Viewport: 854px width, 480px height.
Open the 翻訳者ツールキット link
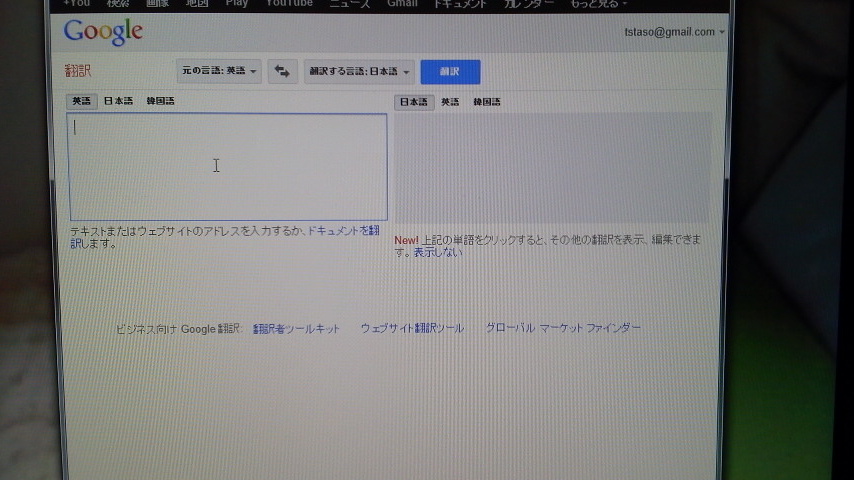296,328
